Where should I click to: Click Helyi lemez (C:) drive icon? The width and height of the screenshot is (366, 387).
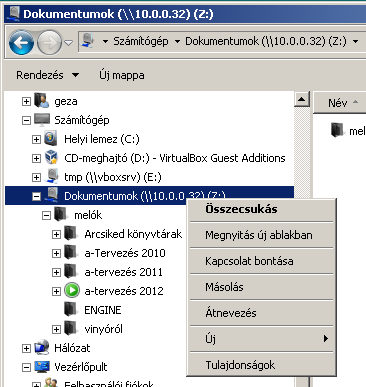click(x=51, y=138)
